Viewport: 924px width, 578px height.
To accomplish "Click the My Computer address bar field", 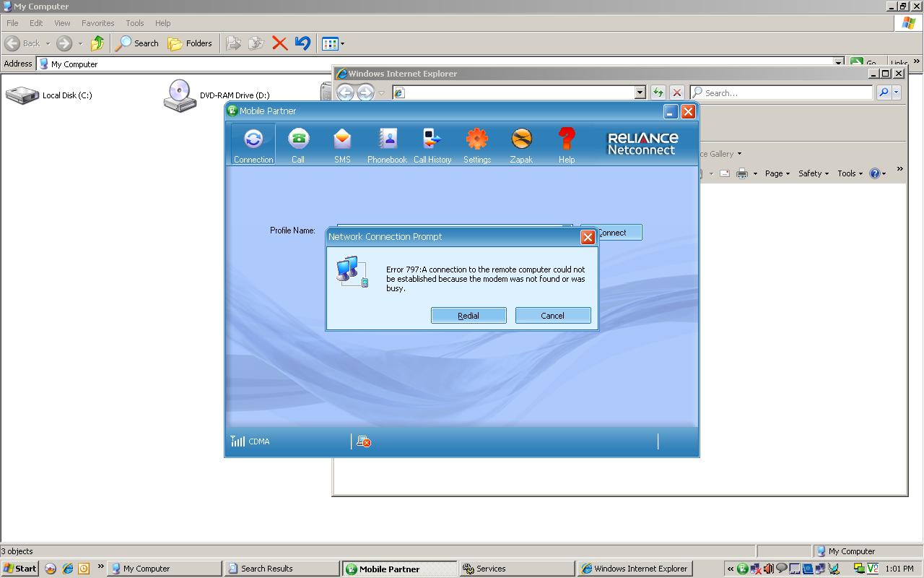I will (440, 64).
